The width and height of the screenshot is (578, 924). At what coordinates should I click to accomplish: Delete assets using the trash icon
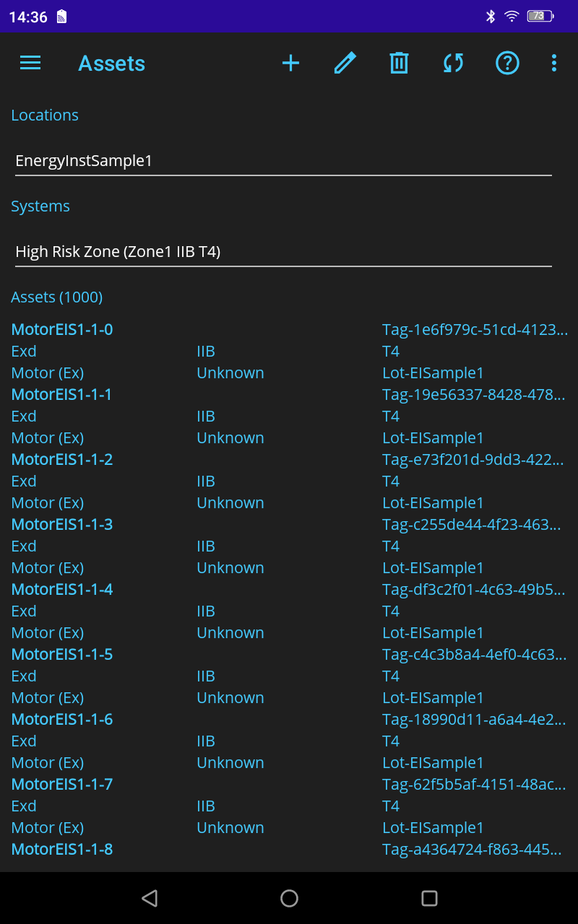pos(399,63)
